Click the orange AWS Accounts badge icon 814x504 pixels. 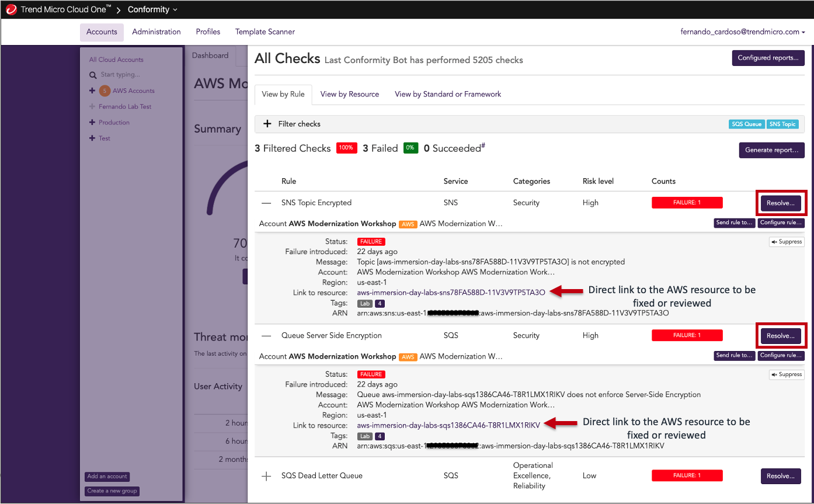(105, 91)
